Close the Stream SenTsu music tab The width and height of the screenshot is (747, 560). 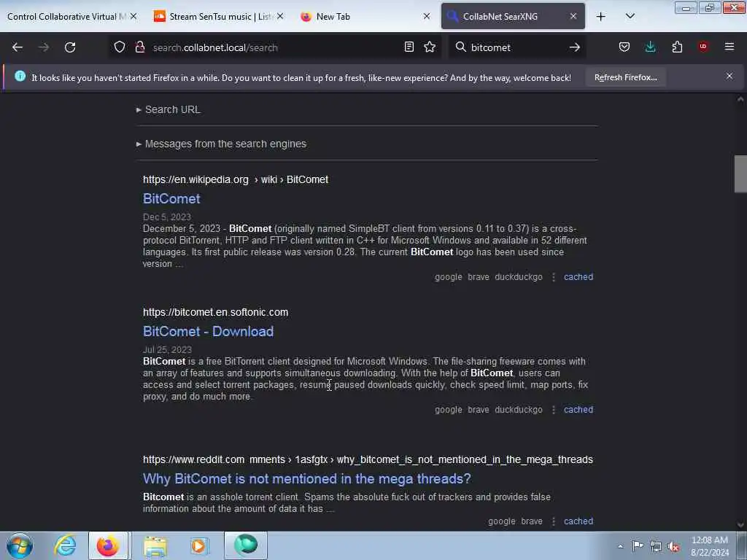(280, 16)
